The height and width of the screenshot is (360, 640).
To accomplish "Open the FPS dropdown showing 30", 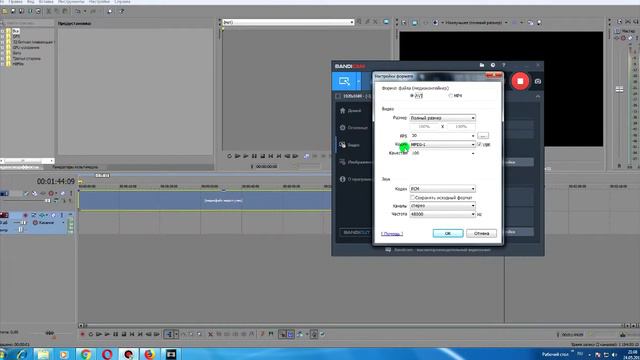I will [442, 136].
